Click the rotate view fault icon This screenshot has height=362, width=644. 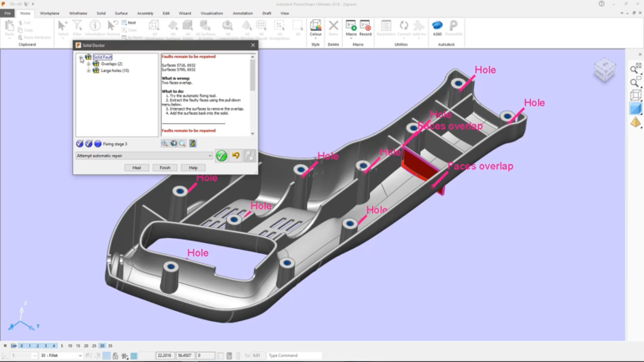coord(174,143)
